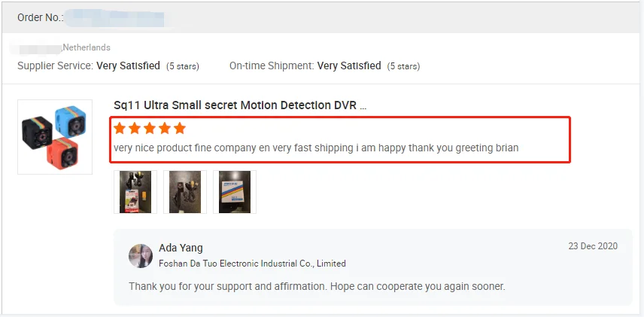Screen dimensions: 644x317
Task: Click the supplier's thank-you reply text
Action: pyautogui.click(x=317, y=286)
